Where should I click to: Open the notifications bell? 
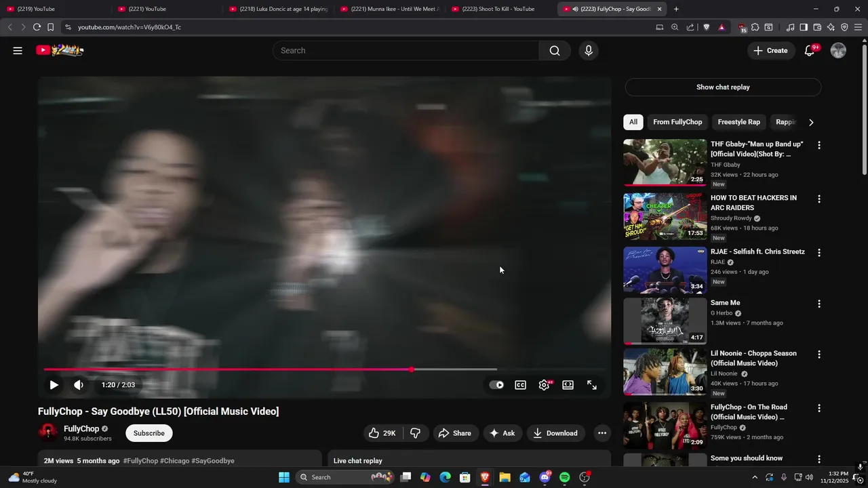[809, 51]
